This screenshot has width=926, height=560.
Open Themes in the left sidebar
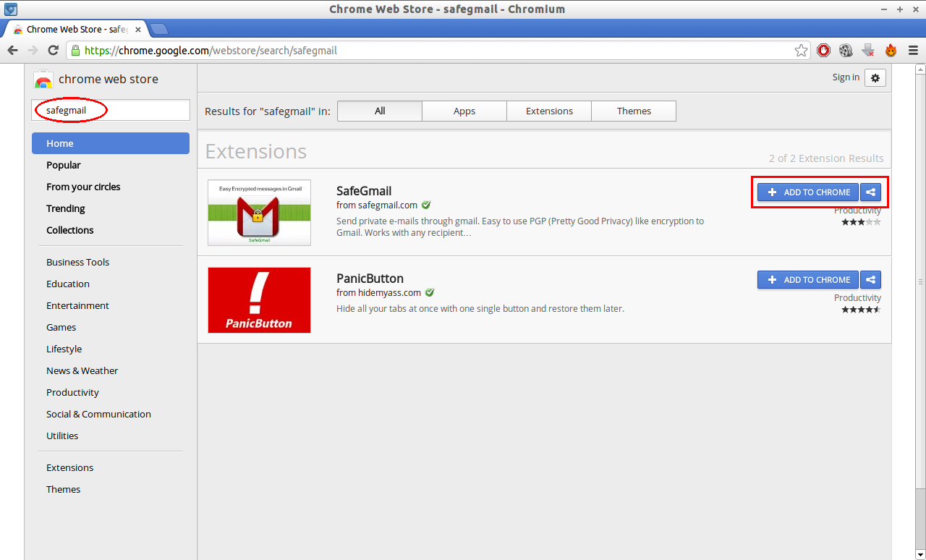(x=63, y=489)
